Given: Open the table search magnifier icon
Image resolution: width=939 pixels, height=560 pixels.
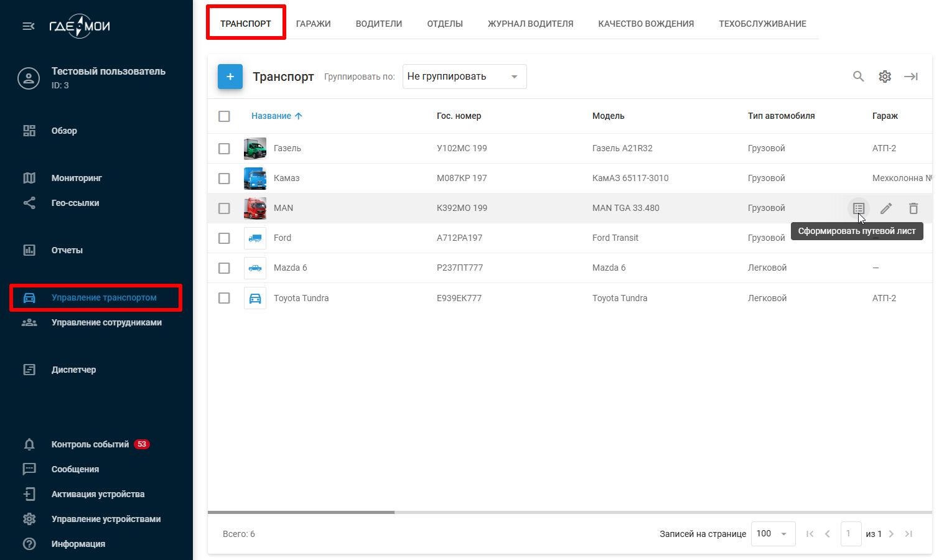Looking at the screenshot, I should (858, 77).
